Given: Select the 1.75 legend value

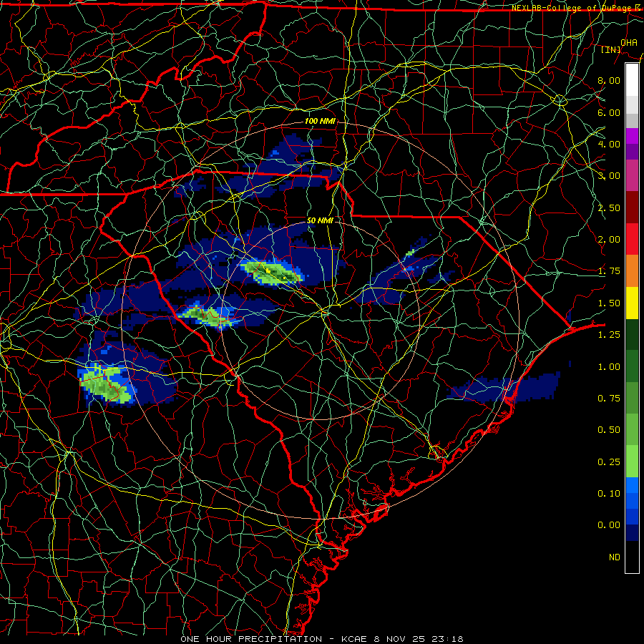Looking at the screenshot, I should pyautogui.click(x=609, y=271).
